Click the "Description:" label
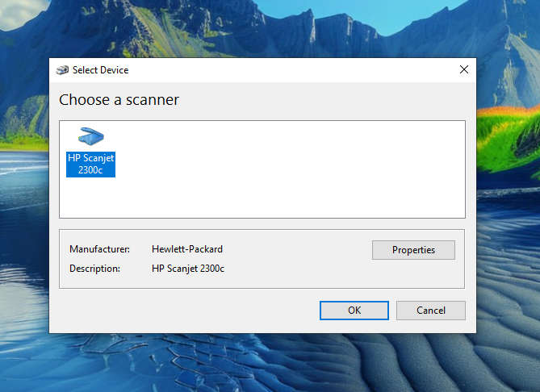The width and height of the screenshot is (540, 392). coord(94,269)
